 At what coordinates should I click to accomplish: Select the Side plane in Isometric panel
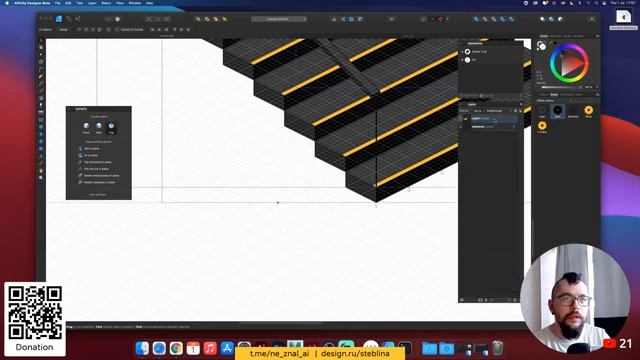click(99, 127)
